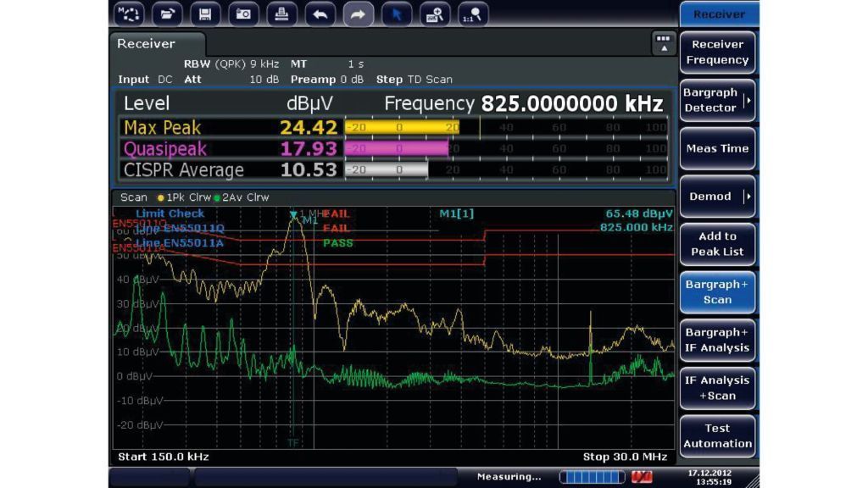
Task: Save using the floppy disk icon
Action: tap(206, 14)
